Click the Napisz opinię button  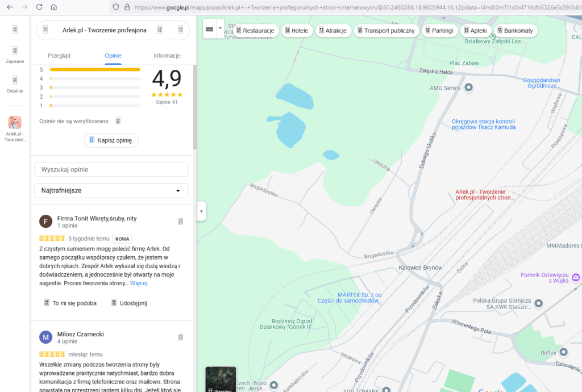click(x=111, y=140)
